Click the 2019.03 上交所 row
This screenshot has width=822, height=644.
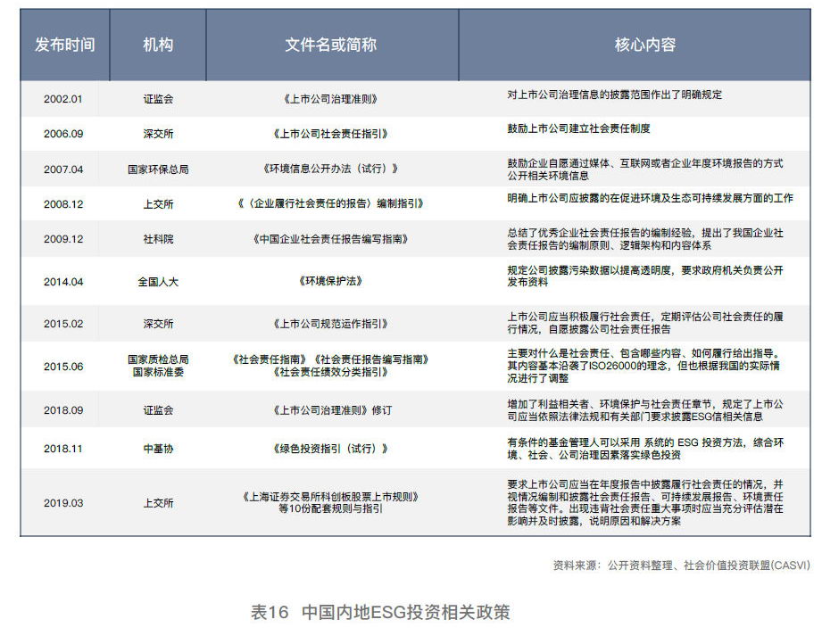[x=155, y=502]
